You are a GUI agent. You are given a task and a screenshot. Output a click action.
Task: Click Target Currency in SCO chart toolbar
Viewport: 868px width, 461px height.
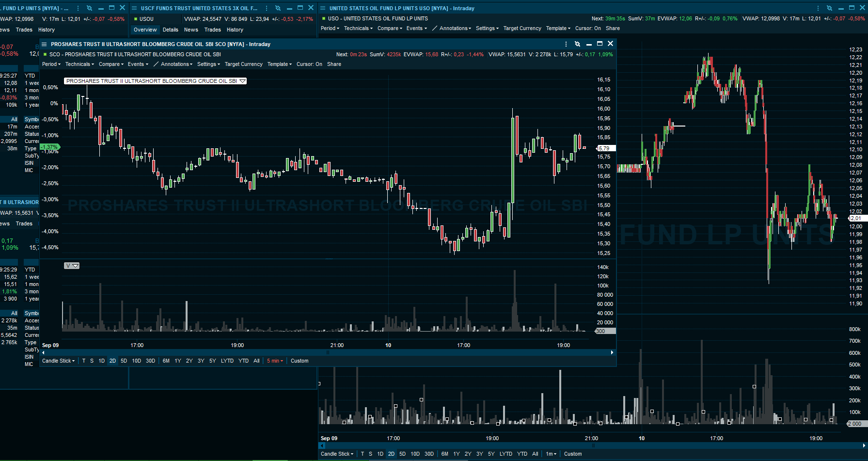(243, 64)
